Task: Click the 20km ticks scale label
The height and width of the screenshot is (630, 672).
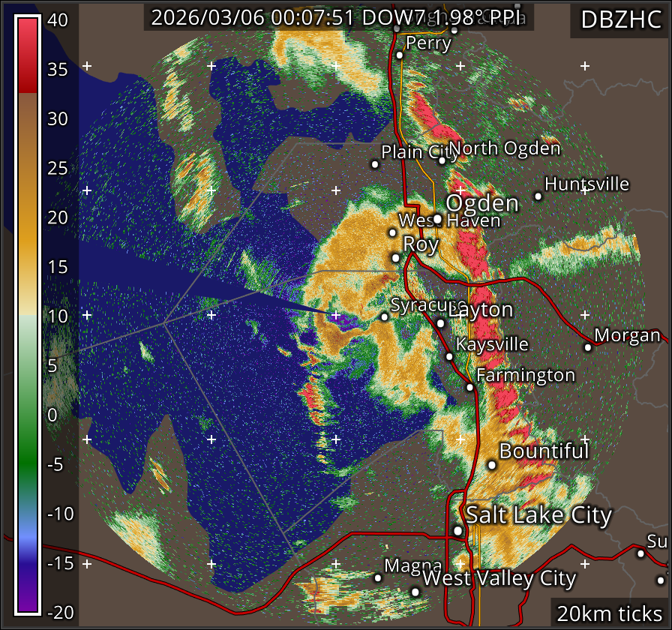Action: (610, 613)
